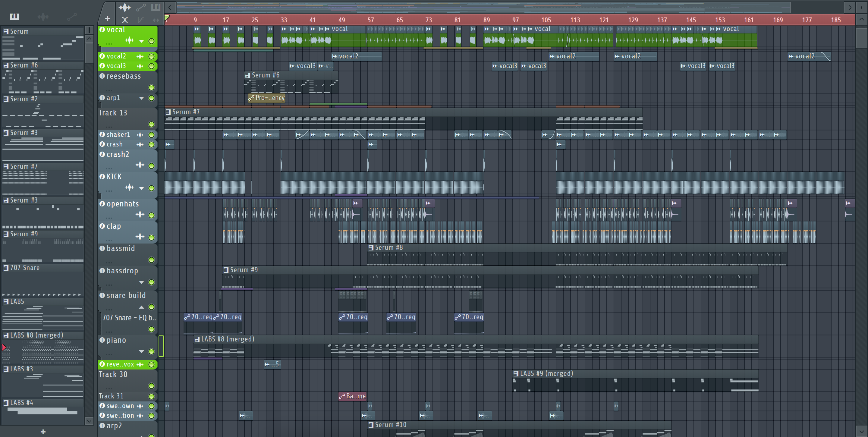Click the playlist vertical scrollbar thumb
The image size is (868, 437).
[862, 38]
